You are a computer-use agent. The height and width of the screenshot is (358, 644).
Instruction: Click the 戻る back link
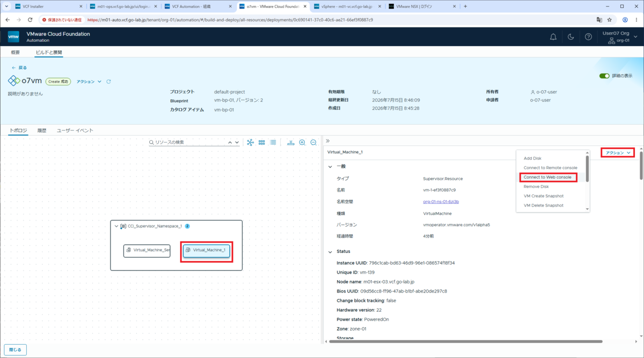click(19, 68)
